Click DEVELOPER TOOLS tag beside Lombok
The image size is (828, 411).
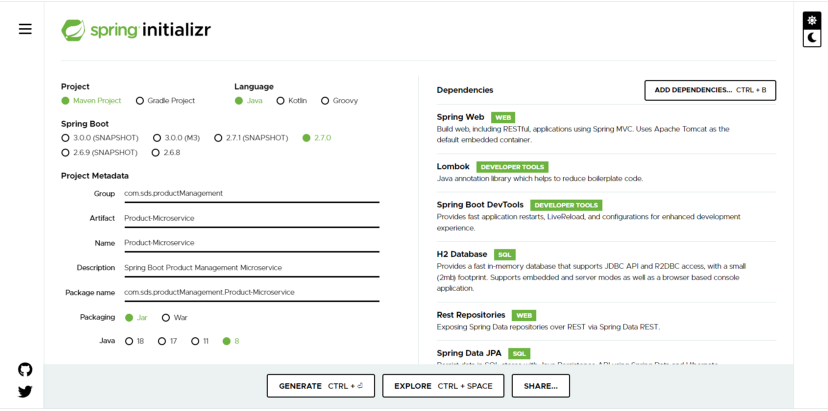[512, 167]
